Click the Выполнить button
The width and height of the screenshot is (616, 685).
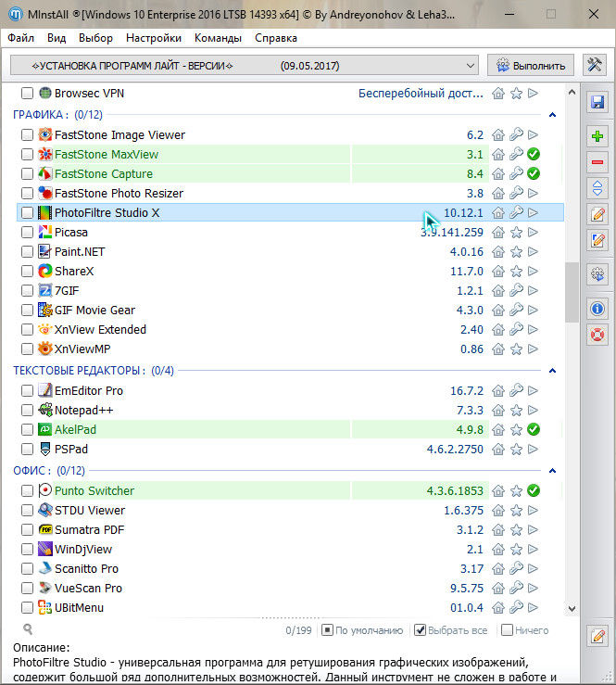[x=531, y=66]
